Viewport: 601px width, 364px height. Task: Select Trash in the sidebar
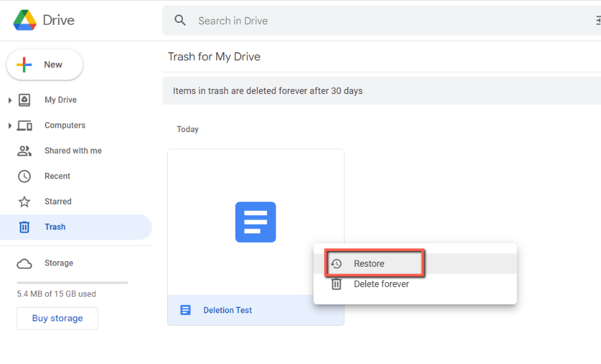point(76,227)
